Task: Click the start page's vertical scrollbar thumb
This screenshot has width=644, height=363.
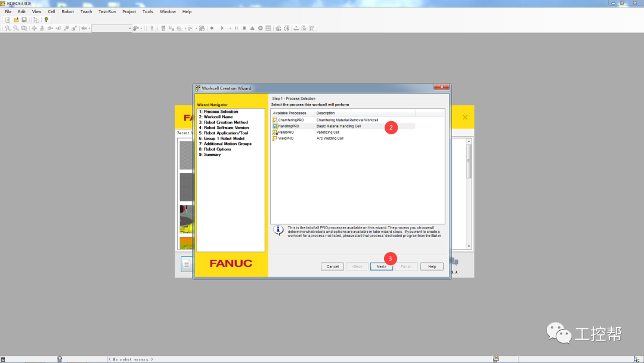Action: (469, 162)
